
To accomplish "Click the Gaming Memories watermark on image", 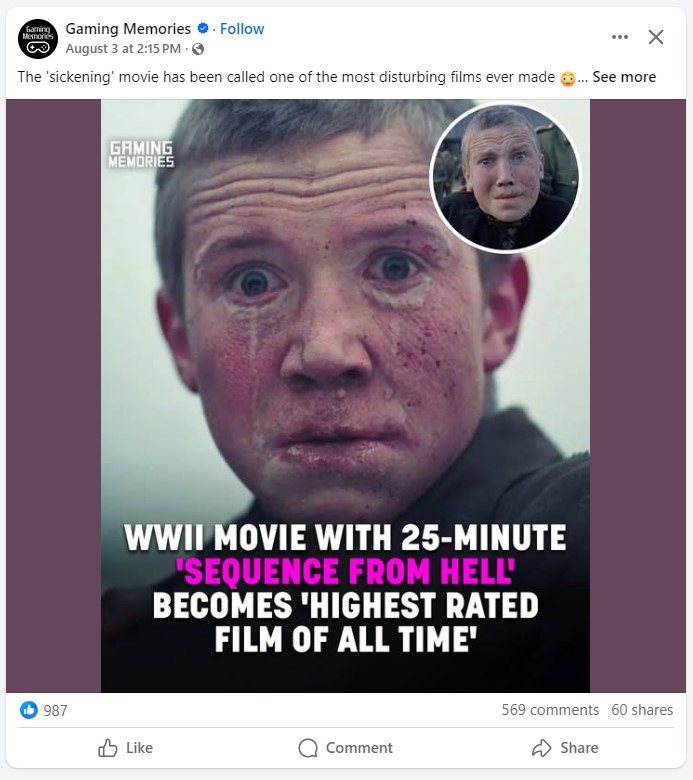I will [x=141, y=154].
